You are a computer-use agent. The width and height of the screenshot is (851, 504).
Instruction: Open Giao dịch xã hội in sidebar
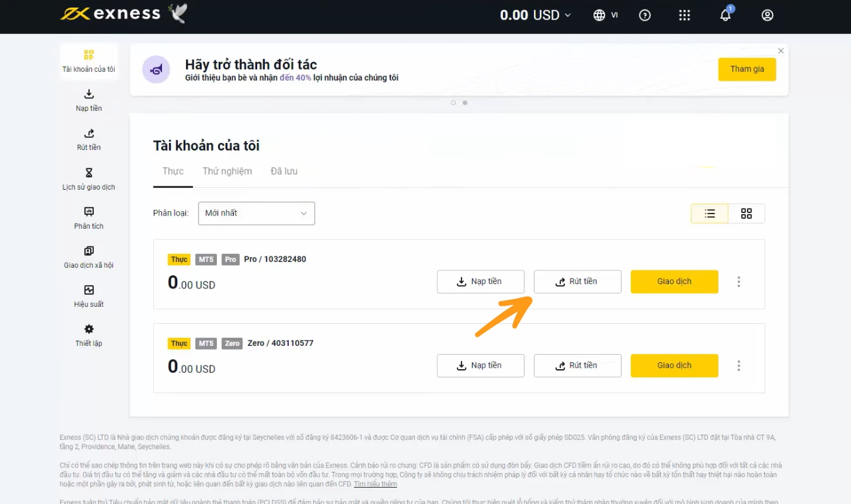[89, 258]
